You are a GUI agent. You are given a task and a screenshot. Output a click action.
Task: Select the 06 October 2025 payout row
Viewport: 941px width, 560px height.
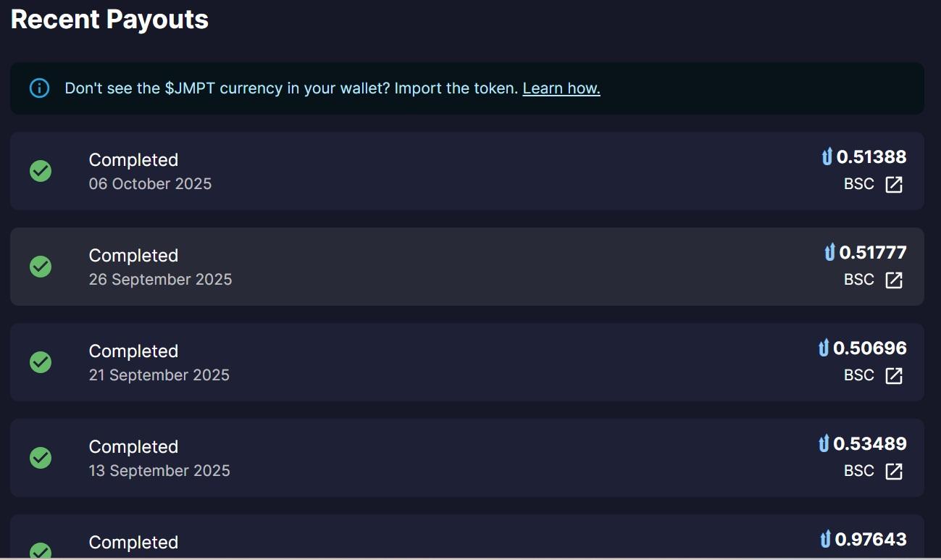(464, 171)
